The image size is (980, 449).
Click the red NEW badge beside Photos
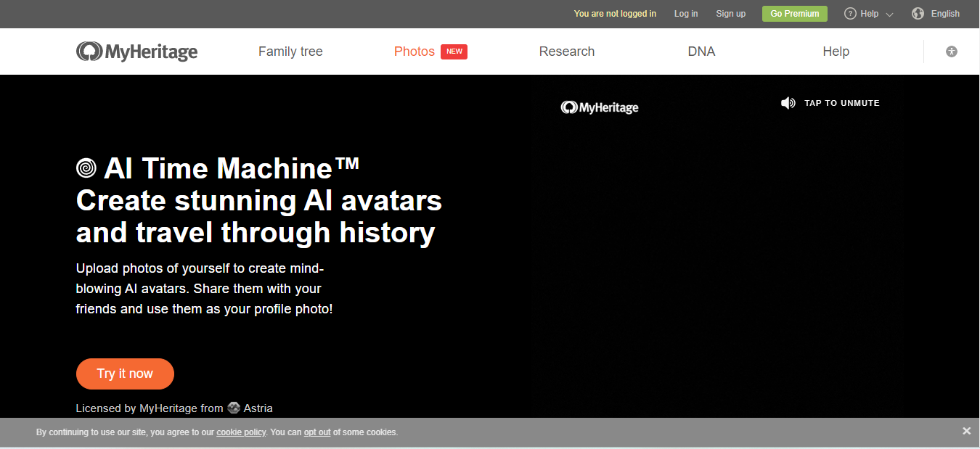pos(454,52)
